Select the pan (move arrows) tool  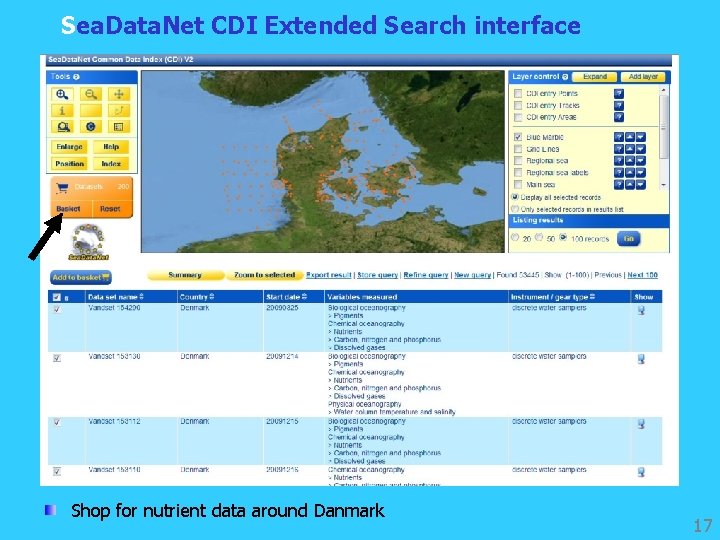(x=119, y=95)
